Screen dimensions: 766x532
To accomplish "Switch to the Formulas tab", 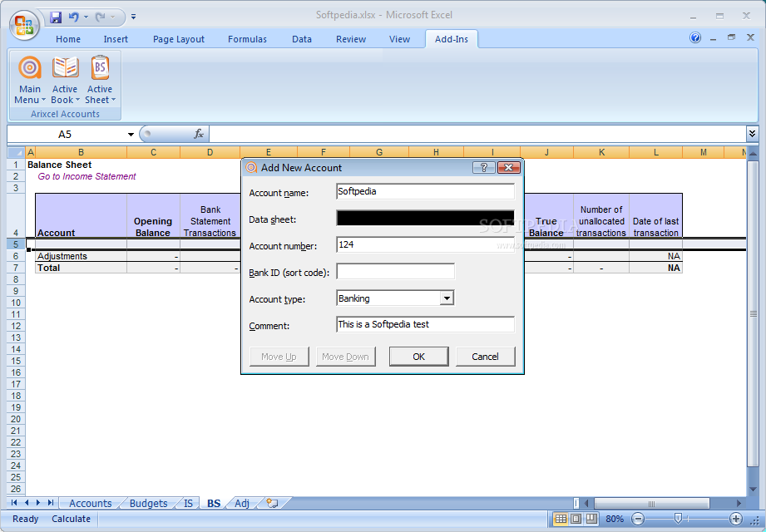I will 247,39.
